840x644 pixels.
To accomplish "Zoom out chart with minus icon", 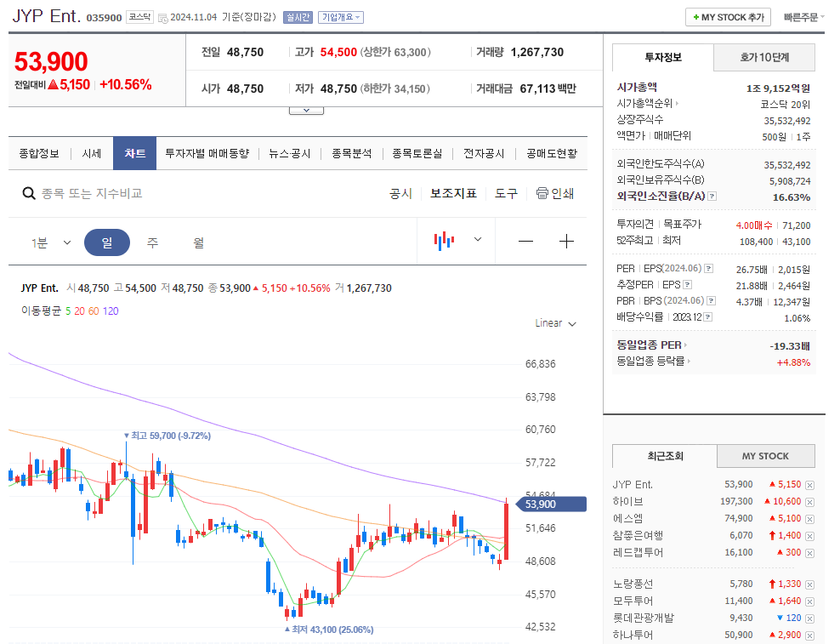I will coord(526,242).
